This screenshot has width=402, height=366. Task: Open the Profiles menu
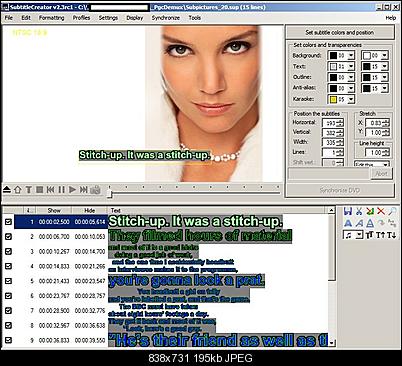pos(82,18)
